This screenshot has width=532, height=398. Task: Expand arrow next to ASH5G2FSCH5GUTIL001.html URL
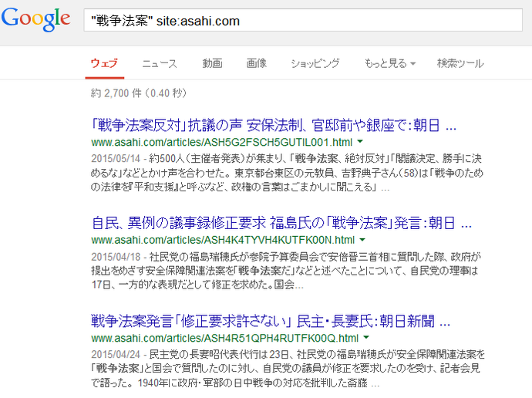click(x=360, y=142)
